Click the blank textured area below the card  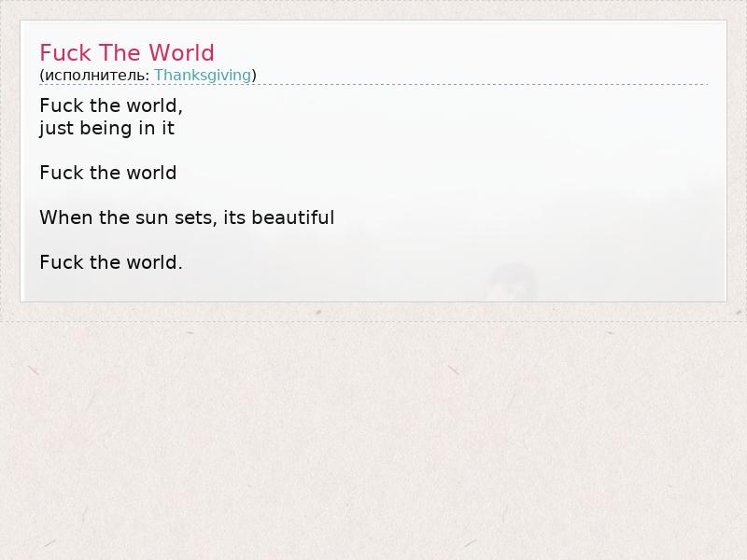click(x=373, y=439)
